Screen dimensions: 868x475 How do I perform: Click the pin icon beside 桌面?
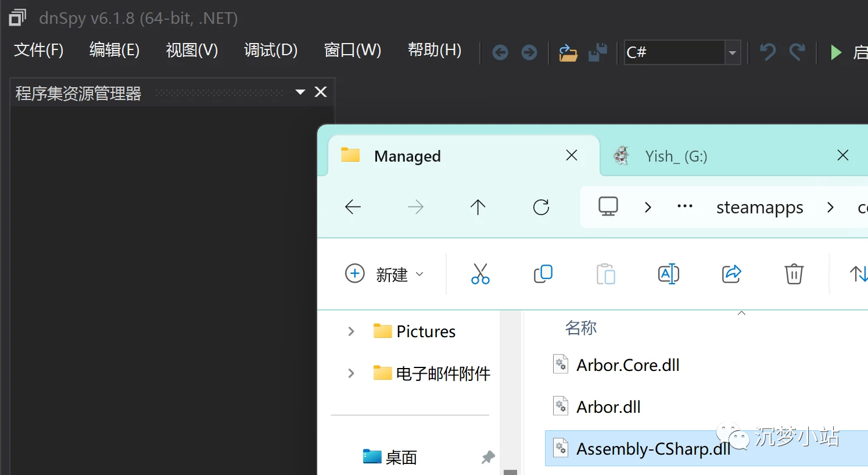[488, 458]
